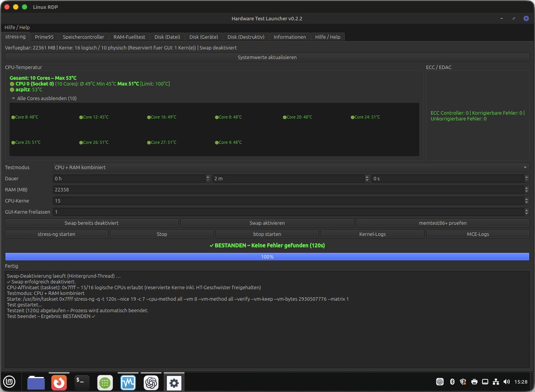The height and width of the screenshot is (392, 535).
Task: Click the RAM (MB) spinner arrows
Action: point(527,189)
